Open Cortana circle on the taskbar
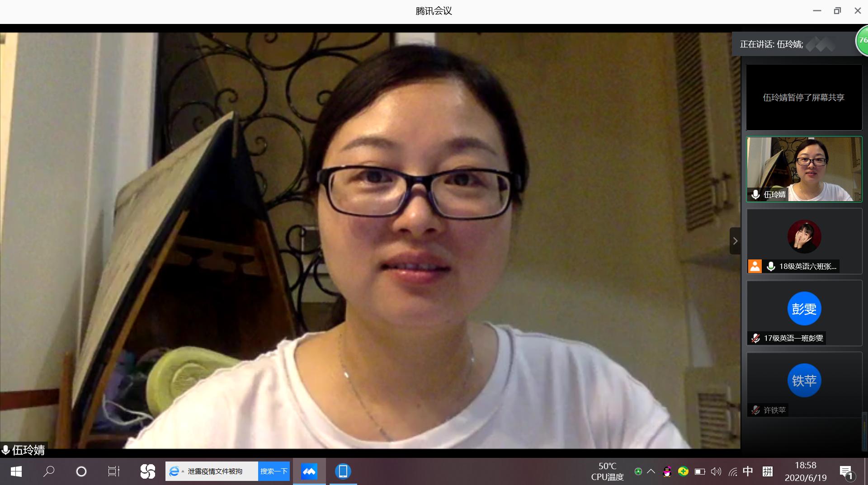This screenshot has width=868, height=485. coord(81,471)
